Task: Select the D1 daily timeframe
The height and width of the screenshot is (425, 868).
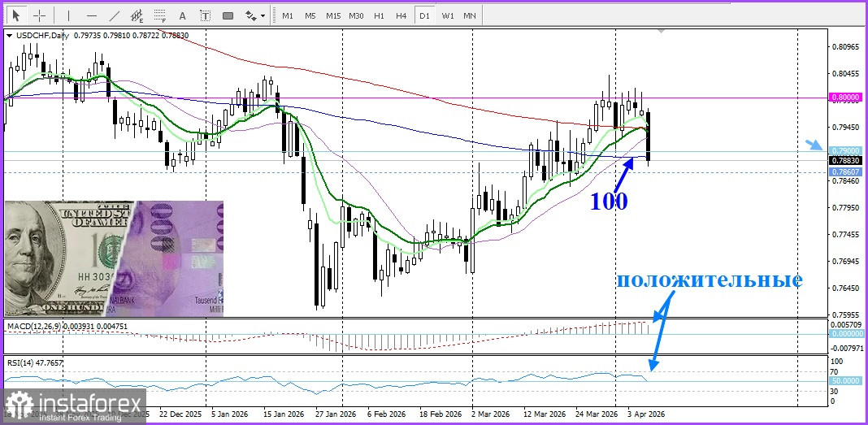Action: [x=424, y=15]
